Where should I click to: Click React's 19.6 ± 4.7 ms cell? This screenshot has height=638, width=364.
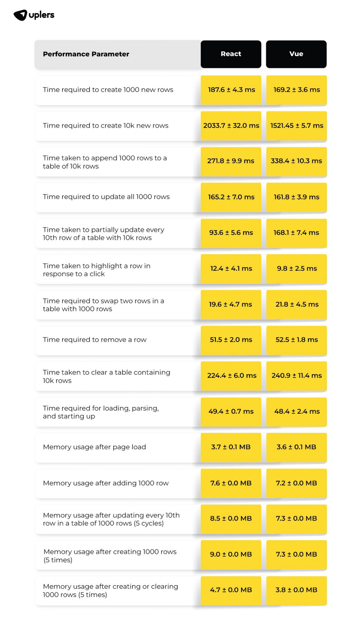(231, 304)
